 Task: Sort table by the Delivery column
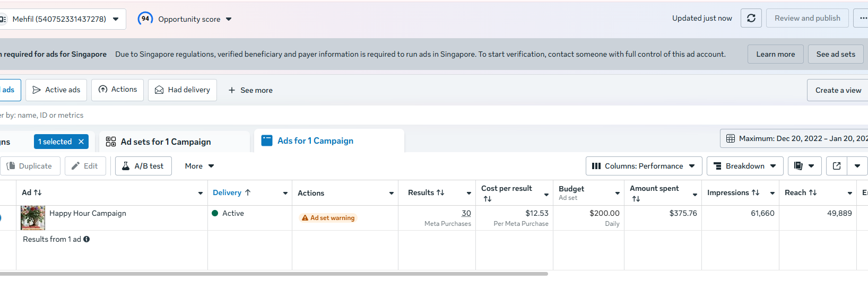pyautogui.click(x=232, y=192)
